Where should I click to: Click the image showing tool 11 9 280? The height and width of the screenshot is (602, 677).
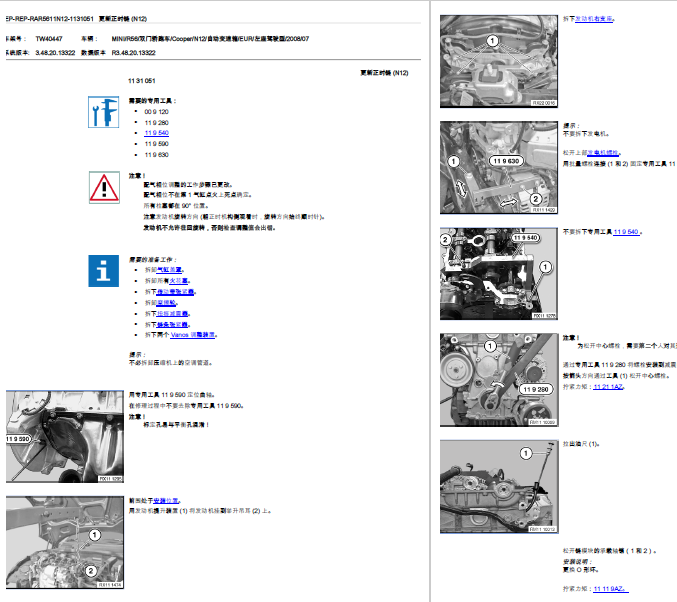coord(499,380)
